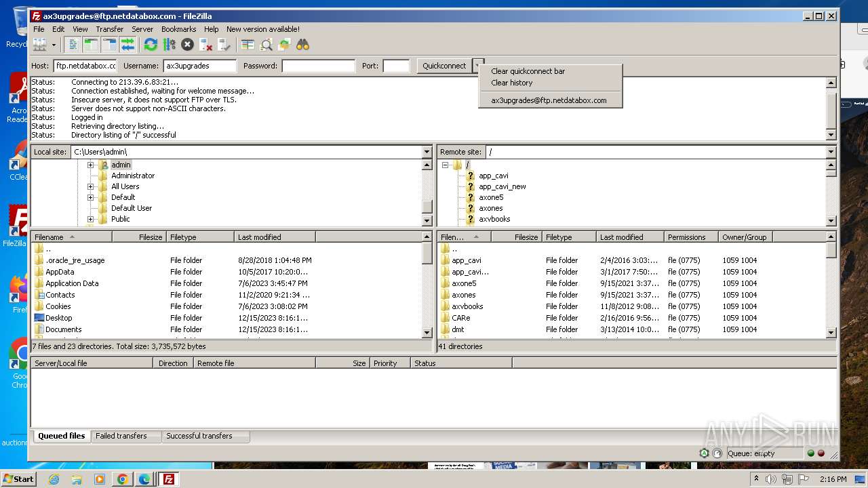Search files with the binoculars icon
Viewport: 868px width, 488px height.
[x=302, y=45]
